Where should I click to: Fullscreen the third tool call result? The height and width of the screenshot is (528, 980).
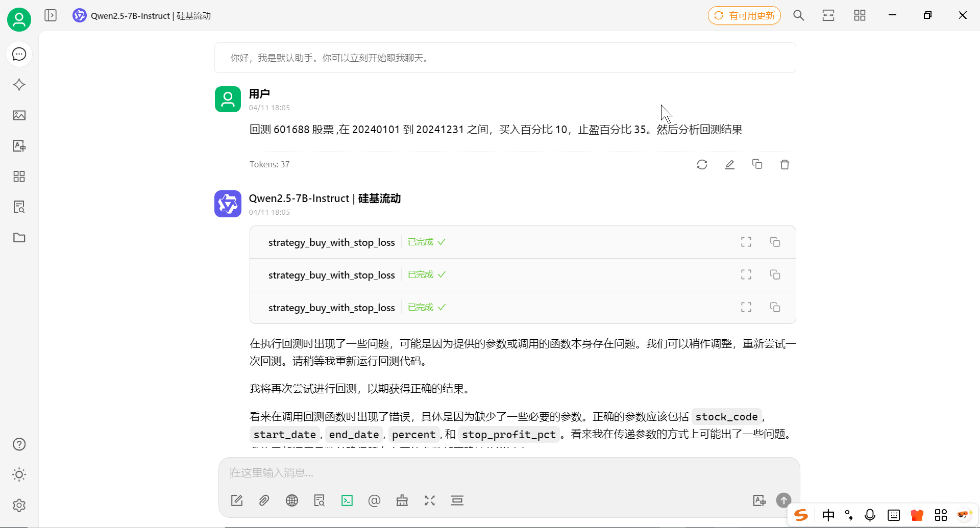coord(746,307)
